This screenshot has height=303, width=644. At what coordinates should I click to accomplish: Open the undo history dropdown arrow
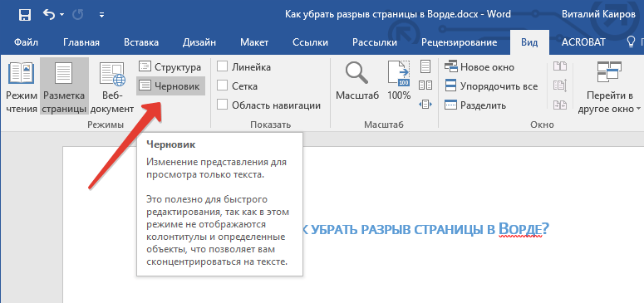[62, 15]
